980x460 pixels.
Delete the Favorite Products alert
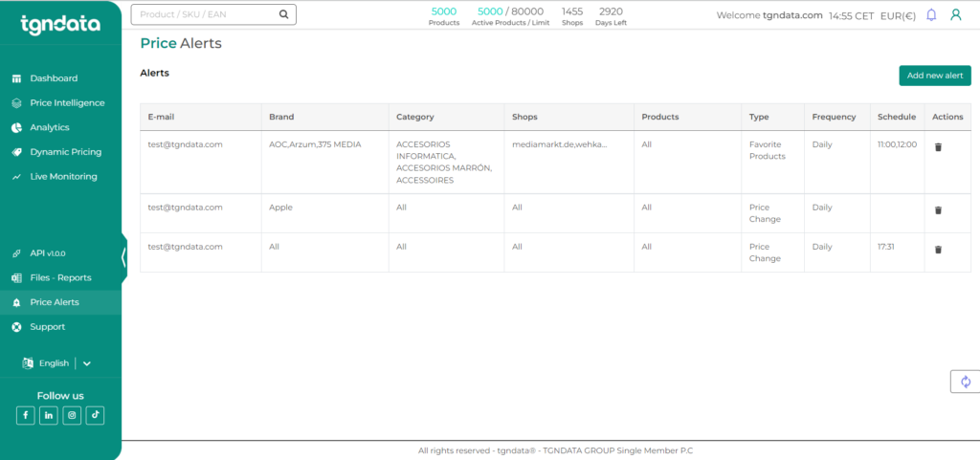[x=938, y=147]
